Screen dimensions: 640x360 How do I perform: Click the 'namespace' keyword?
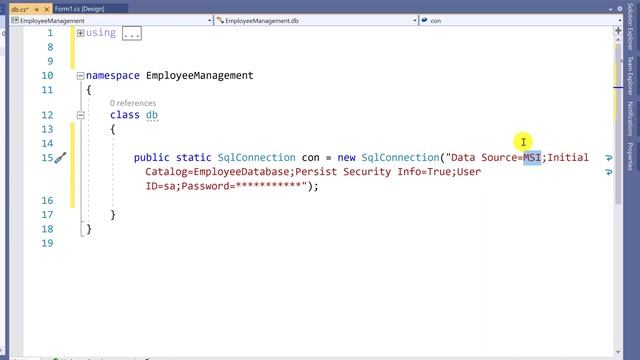tap(113, 76)
